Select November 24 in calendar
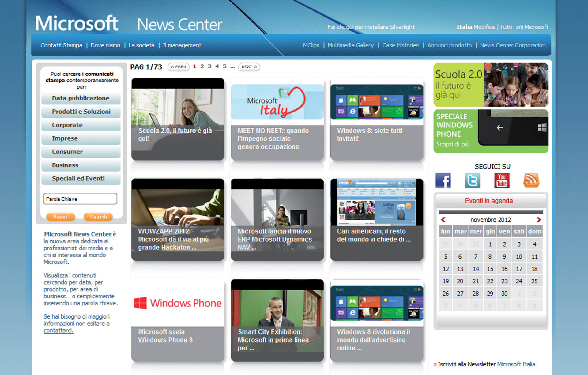 [x=519, y=281]
